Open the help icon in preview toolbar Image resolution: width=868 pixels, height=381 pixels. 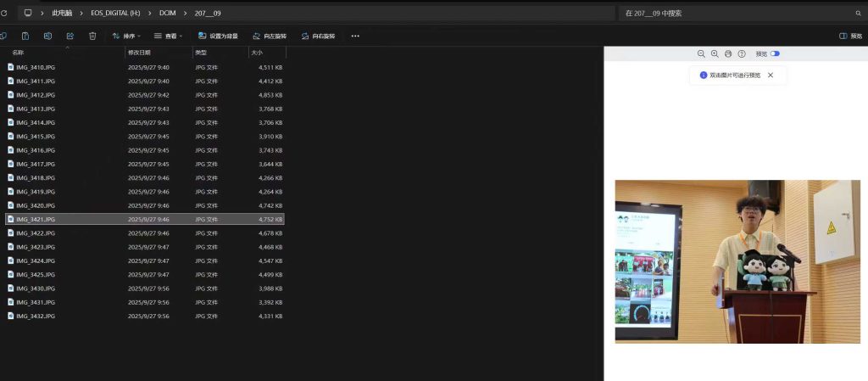click(x=742, y=53)
